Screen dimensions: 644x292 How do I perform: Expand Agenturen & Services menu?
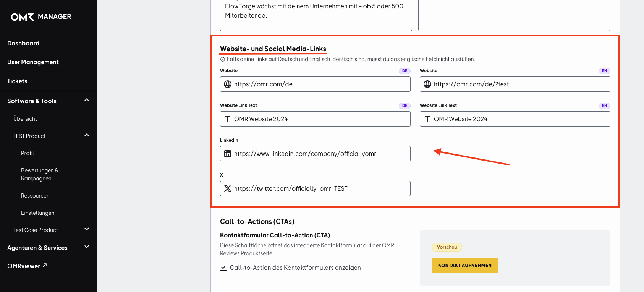87,247
